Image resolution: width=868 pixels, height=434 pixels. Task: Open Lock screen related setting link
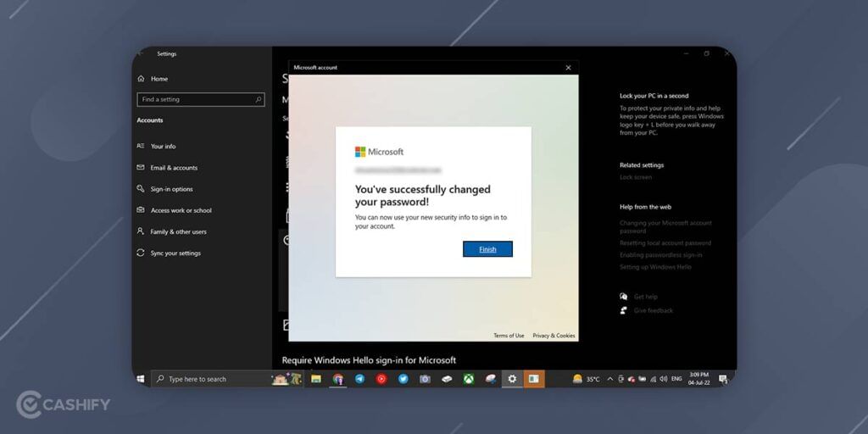[636, 177]
